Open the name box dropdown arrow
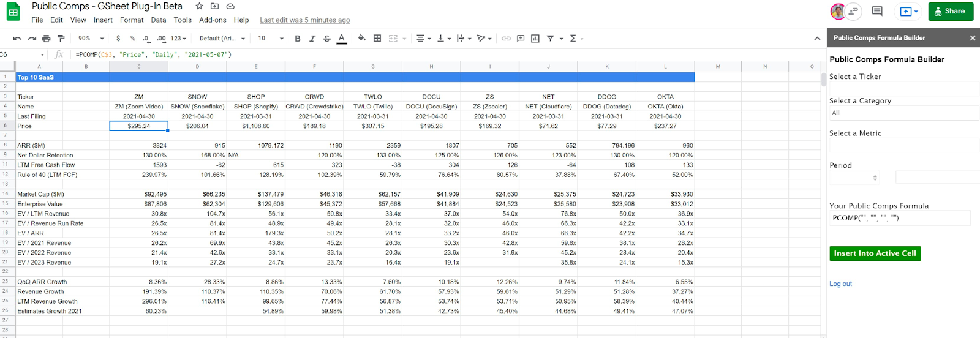 (x=42, y=55)
